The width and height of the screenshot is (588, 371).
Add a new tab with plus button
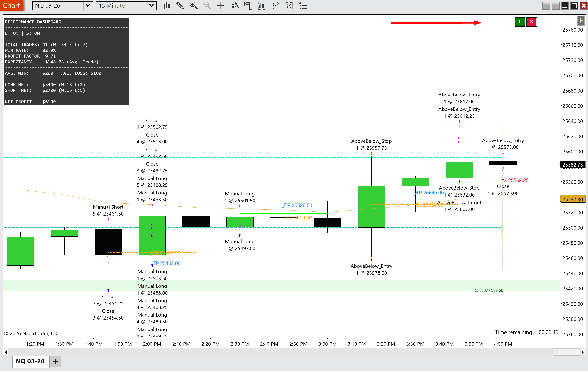55,361
